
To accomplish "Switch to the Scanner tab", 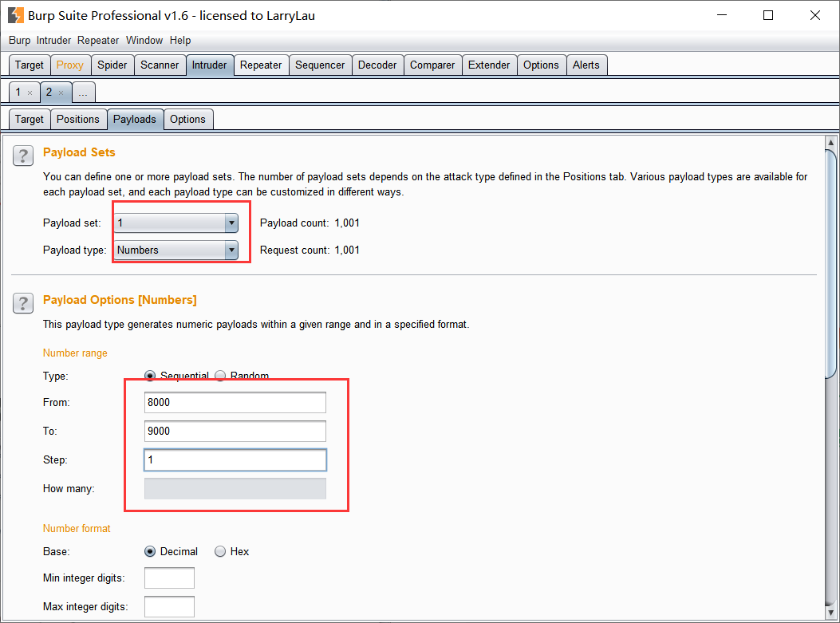I will tap(160, 65).
